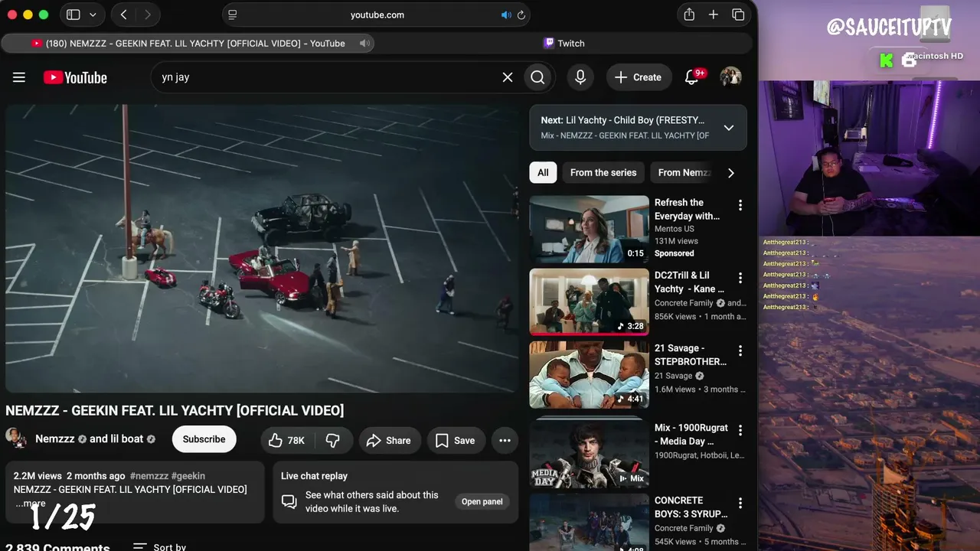980x551 pixels.
Task: Go forward in Safari history
Action: [x=148, y=15]
